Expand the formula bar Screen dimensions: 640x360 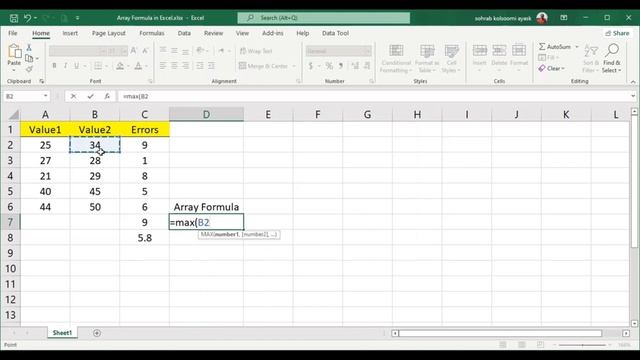633,96
